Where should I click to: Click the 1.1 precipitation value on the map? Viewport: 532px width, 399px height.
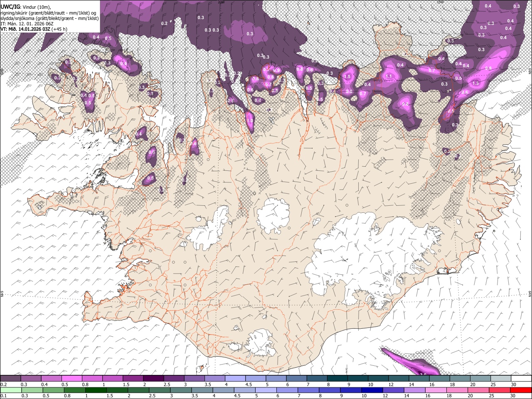[x=389, y=76]
